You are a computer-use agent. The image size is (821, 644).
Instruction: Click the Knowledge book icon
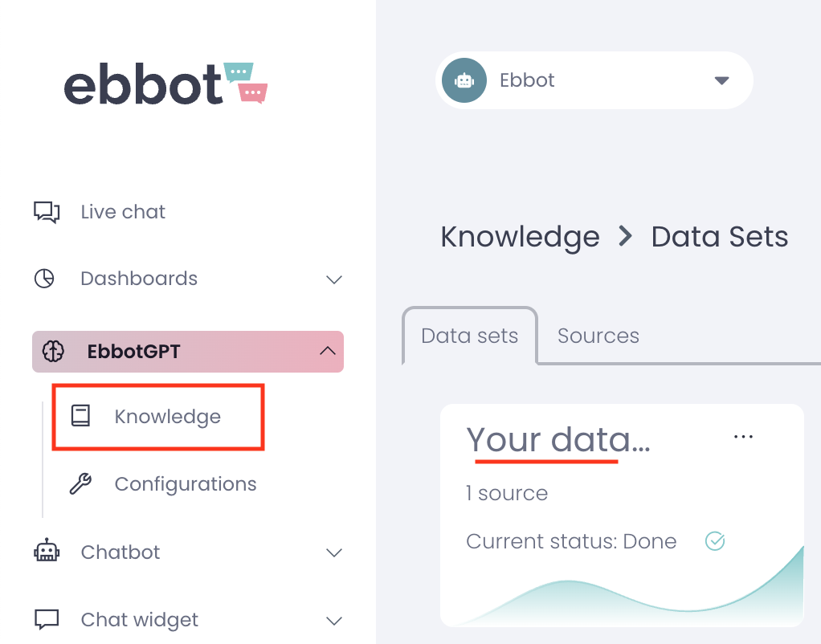click(80, 417)
